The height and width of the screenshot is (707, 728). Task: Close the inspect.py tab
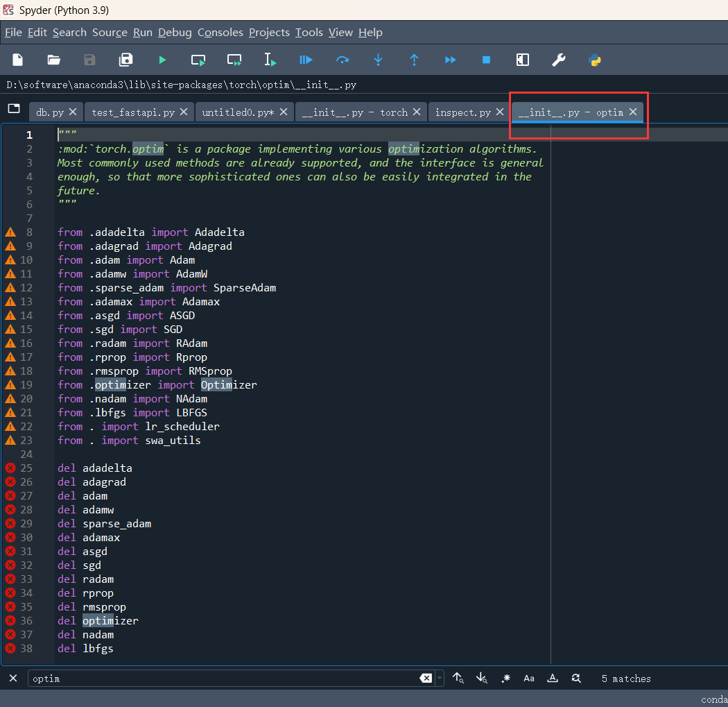500,112
